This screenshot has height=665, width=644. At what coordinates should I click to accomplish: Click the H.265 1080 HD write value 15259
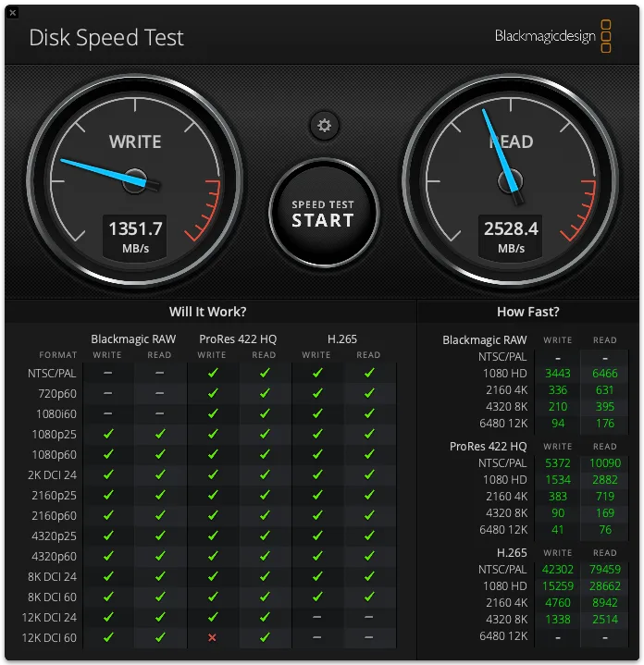point(557,585)
